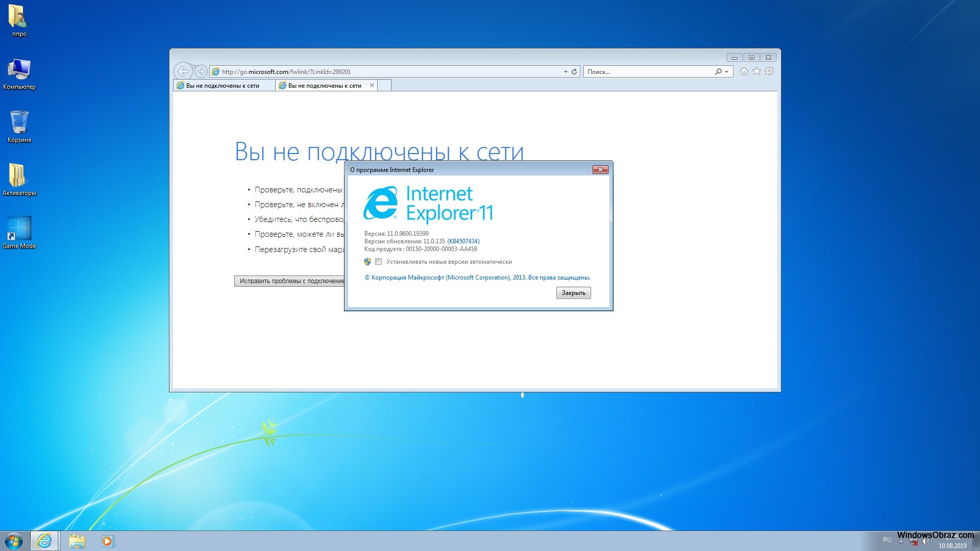
Task: Expand the search provider dropdown arrow
Action: tap(726, 71)
